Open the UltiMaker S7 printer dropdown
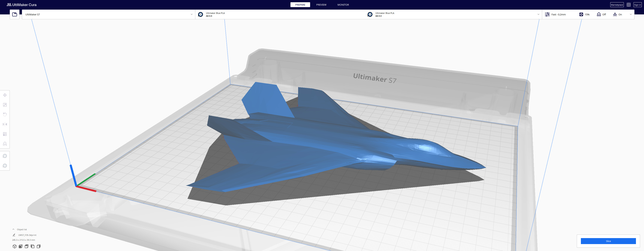 click(108, 14)
